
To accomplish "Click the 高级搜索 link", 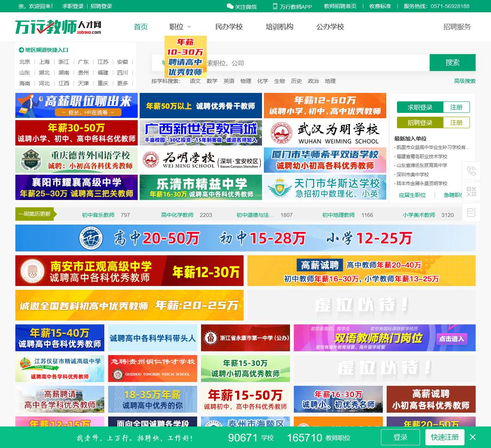I will [x=465, y=81].
